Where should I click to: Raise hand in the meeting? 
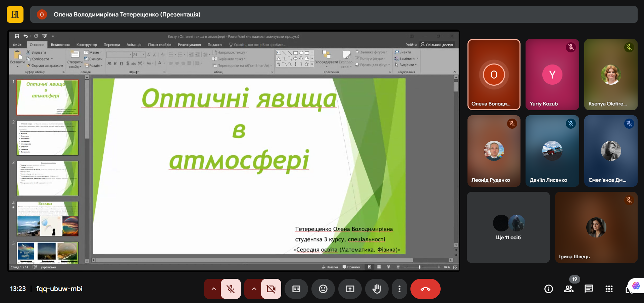(x=377, y=289)
